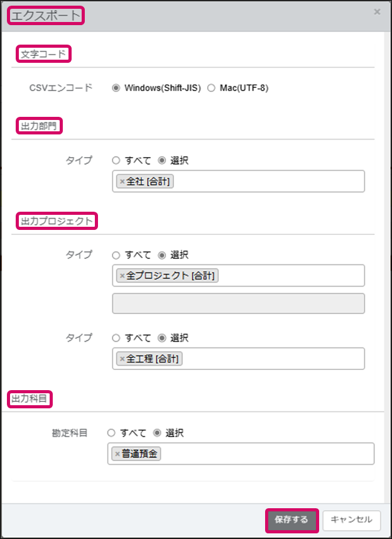Choose 選択 for 出力部門 type
This screenshot has width=392, height=539.
pos(162,161)
